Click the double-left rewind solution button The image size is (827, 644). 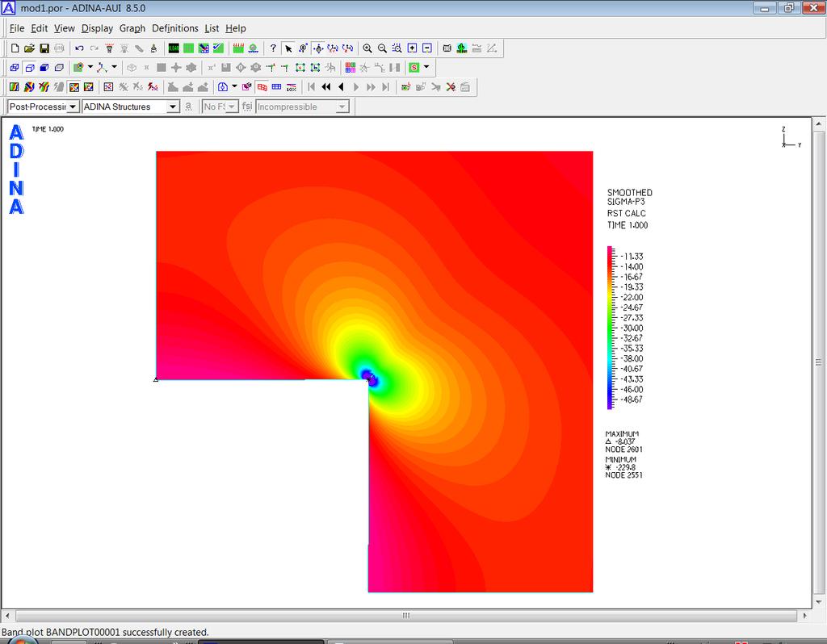326,87
